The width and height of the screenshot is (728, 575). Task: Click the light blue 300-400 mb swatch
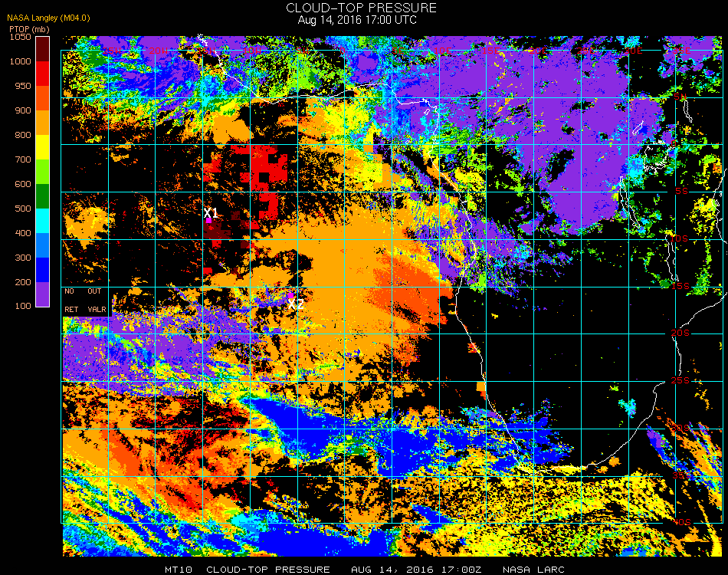coord(42,245)
